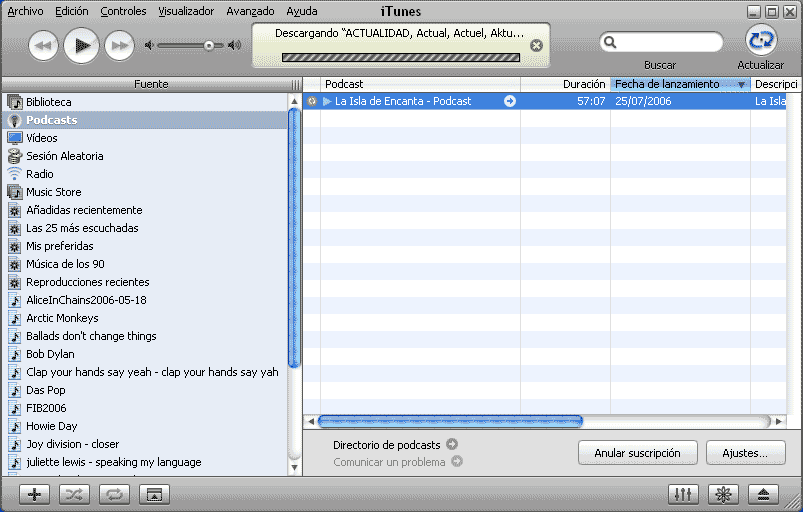Sort by the Duración column header
Screen dimensions: 803x512
pos(565,84)
